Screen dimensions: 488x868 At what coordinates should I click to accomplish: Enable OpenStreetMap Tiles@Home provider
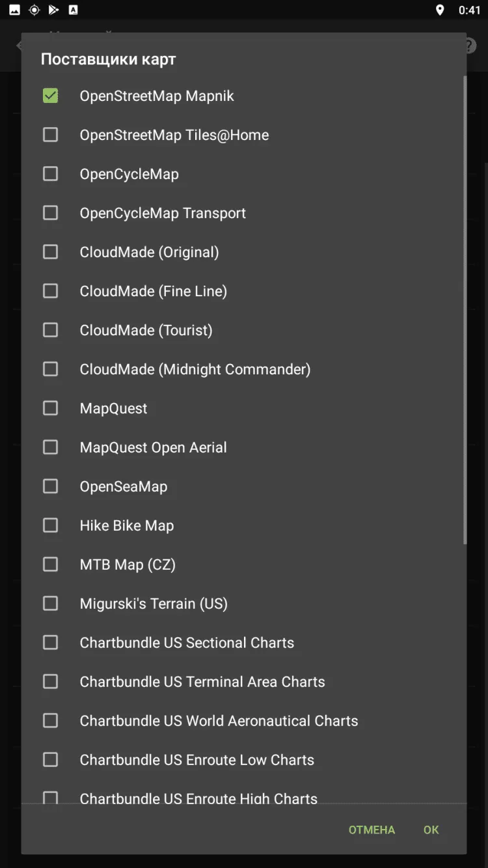coord(50,135)
